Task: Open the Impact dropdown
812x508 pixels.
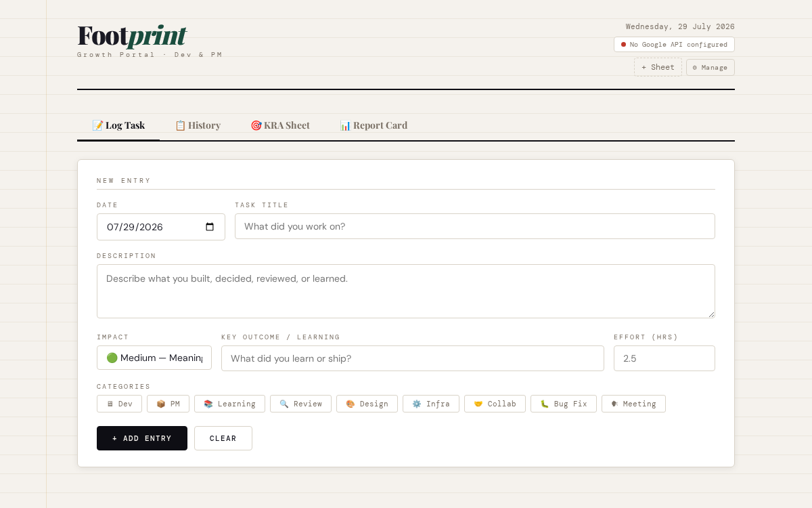Action: [x=154, y=358]
